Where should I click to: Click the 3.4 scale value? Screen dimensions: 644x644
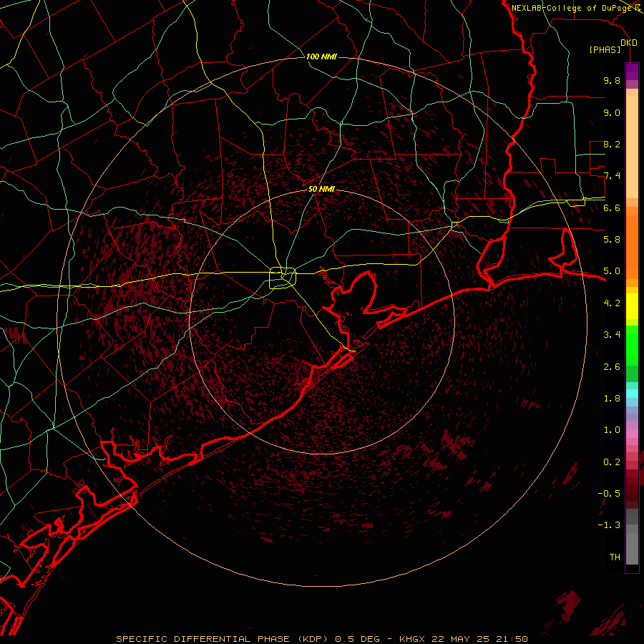[x=612, y=335]
